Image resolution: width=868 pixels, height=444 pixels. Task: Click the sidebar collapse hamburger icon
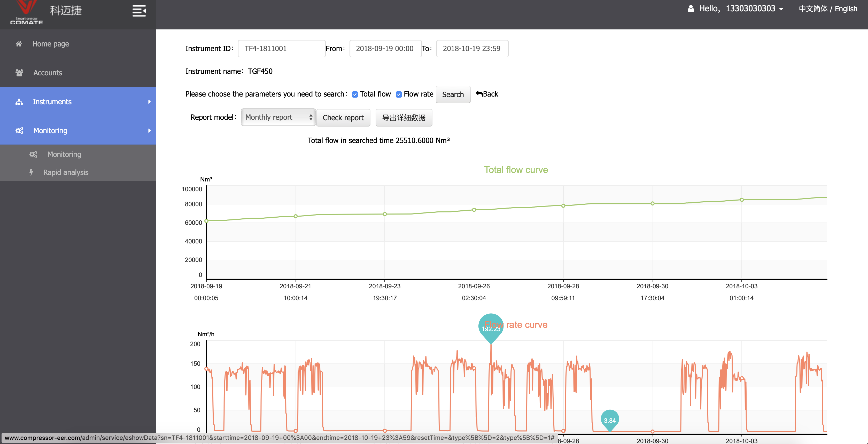[x=139, y=11]
